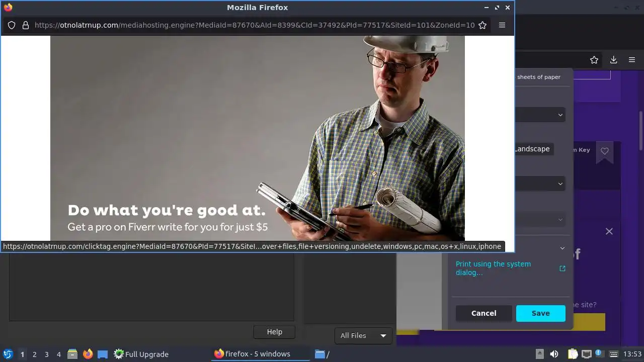Viewport: 644px width, 362px height.
Task: Click the Help button in the file dialog
Action: 274,332
